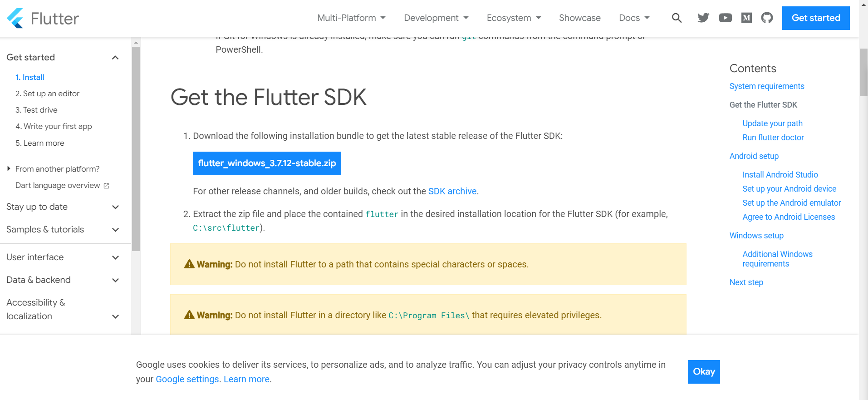Open 5. Learn more step
This screenshot has width=868, height=400.
(x=40, y=143)
